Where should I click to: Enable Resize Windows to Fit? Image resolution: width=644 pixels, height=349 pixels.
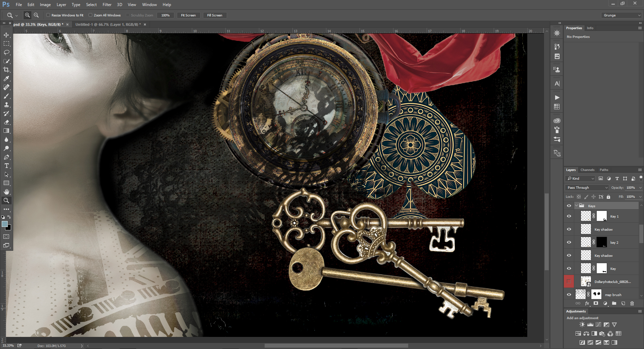tap(48, 15)
